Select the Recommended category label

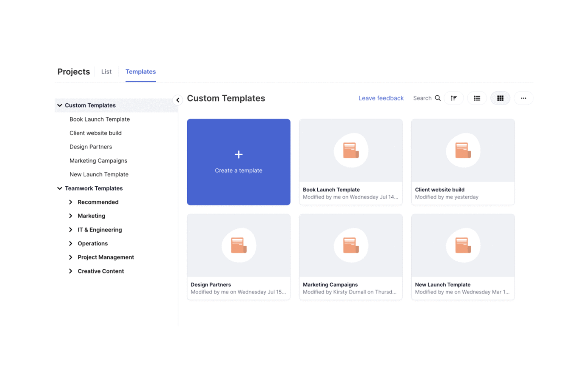point(98,202)
